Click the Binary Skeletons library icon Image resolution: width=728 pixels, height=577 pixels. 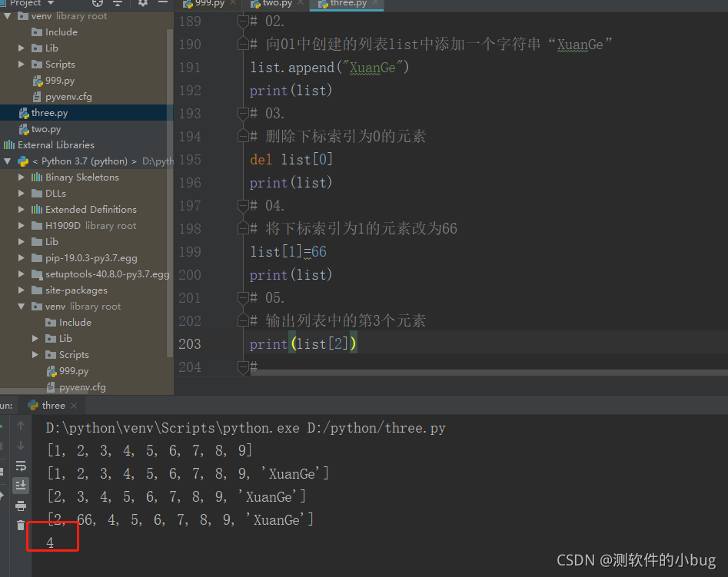[x=37, y=177]
